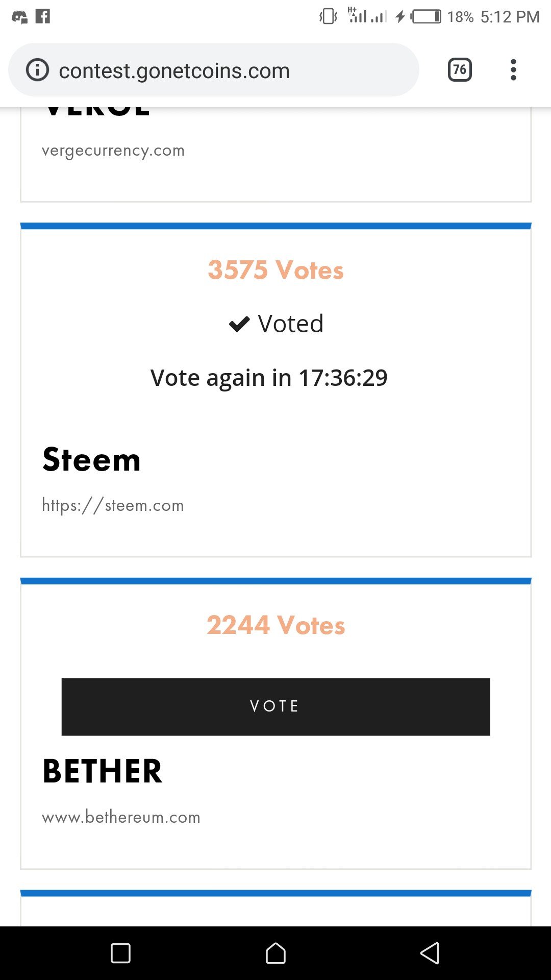Tap the vibrate mode icon in status bar
551x980 pixels.
point(328,16)
